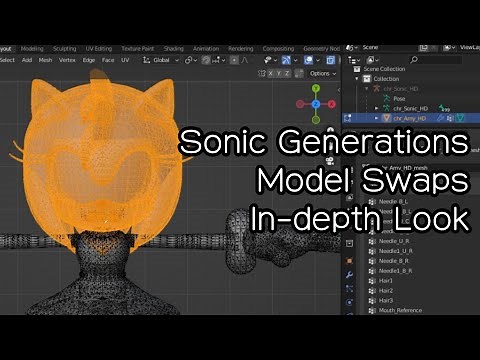Toggle X axis mirror
Screen dimensions: 480x360
(271, 73)
